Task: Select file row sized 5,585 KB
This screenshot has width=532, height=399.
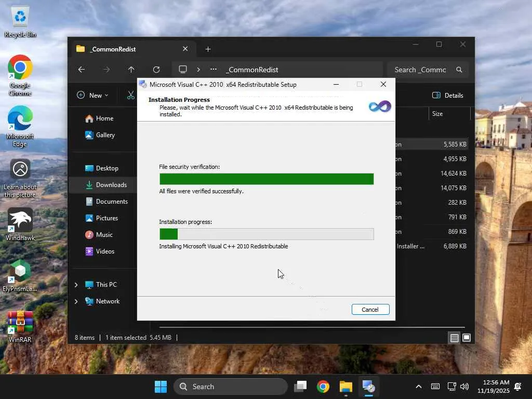Action: (x=432, y=144)
